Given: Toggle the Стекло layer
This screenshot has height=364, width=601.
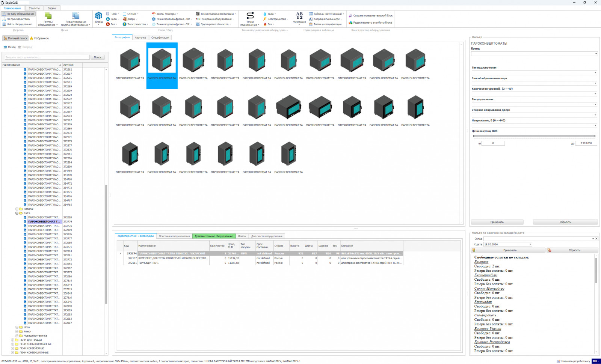Looking at the screenshot, I should [131, 14].
